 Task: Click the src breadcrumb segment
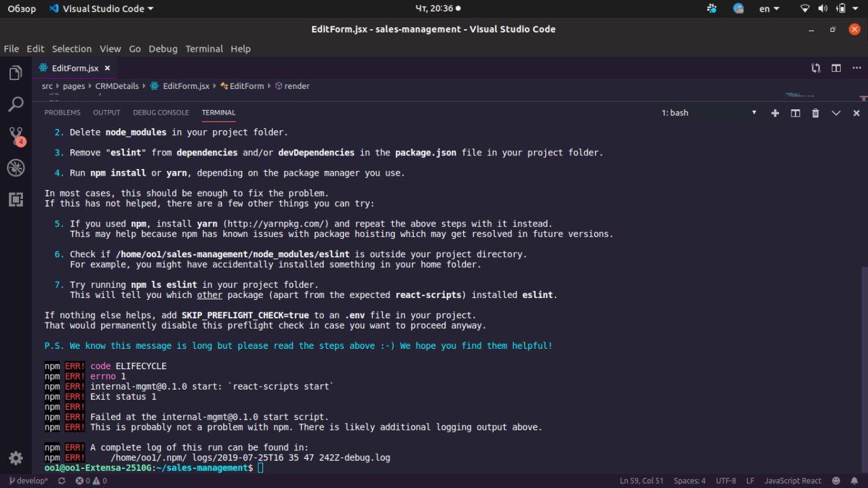47,86
